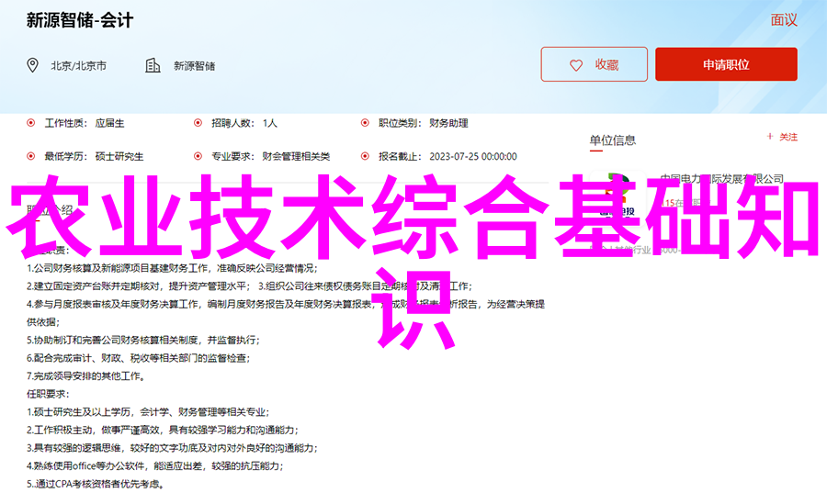This screenshot has width=827, height=504.
Task: Click the bullet icon before 最低学历
Action: click(x=31, y=155)
